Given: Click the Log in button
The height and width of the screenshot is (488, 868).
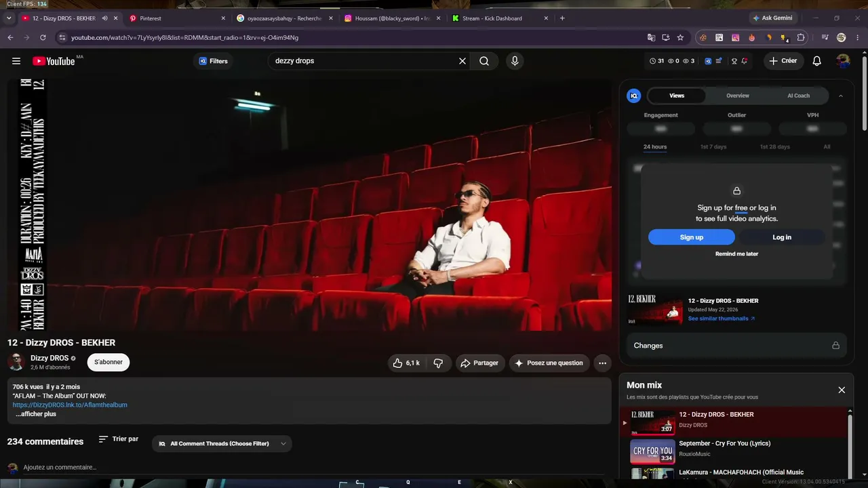Looking at the screenshot, I should 782,237.
